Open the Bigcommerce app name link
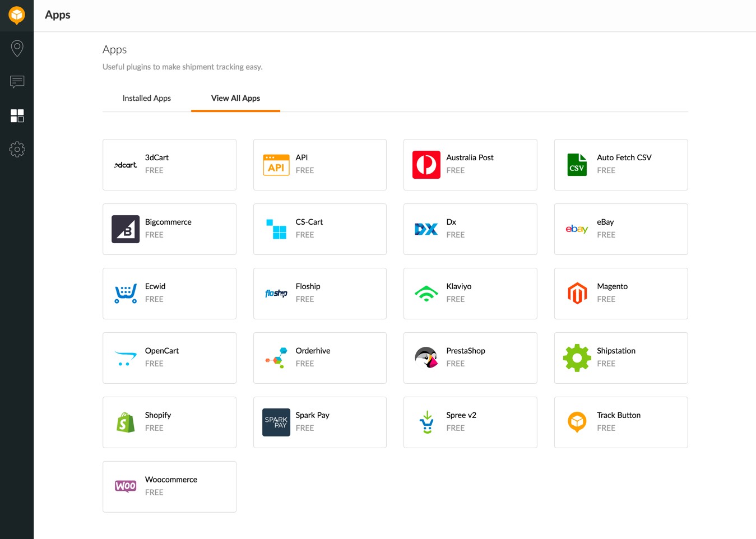Screen dimensions: 756x539 point(168,222)
